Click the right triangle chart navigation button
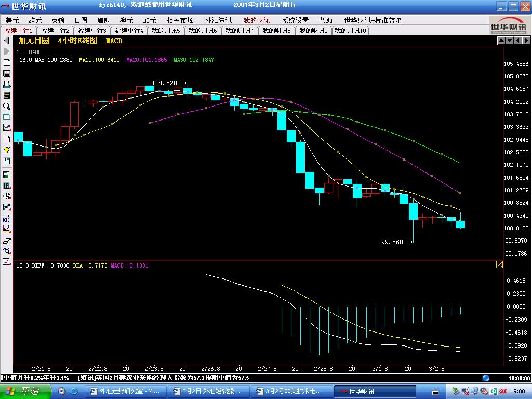The height and width of the screenshot is (399, 532). click(526, 41)
